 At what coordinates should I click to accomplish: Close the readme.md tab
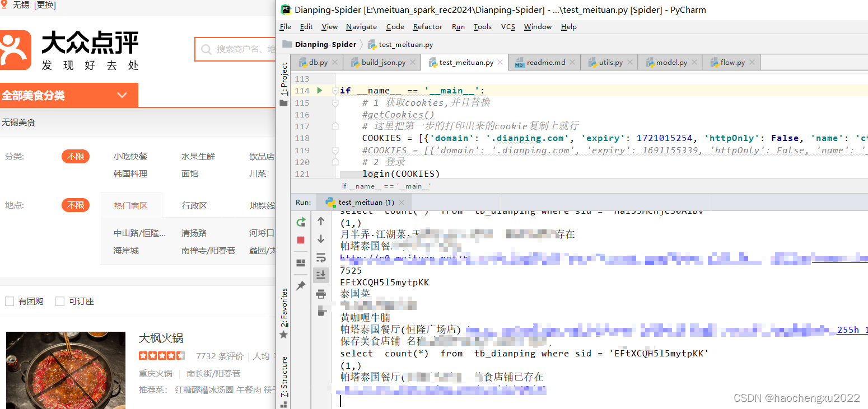572,63
